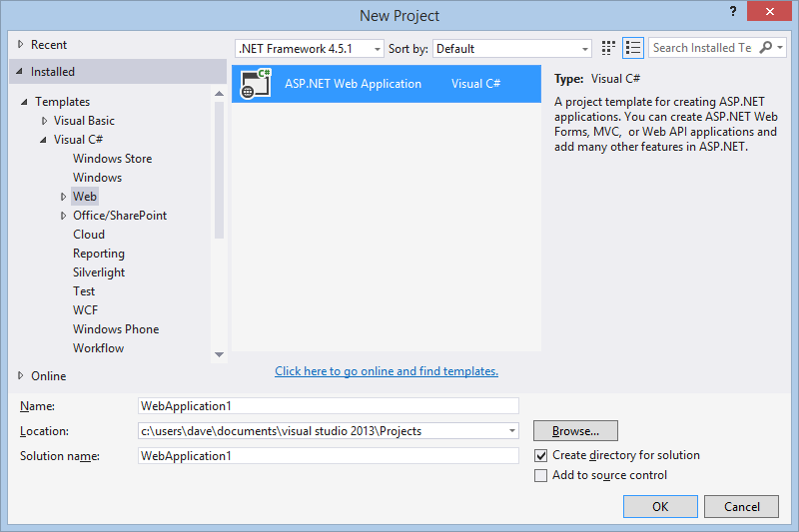Viewport: 799px width, 532px height.
Task: Select the Silverlight template category
Action: (99, 272)
